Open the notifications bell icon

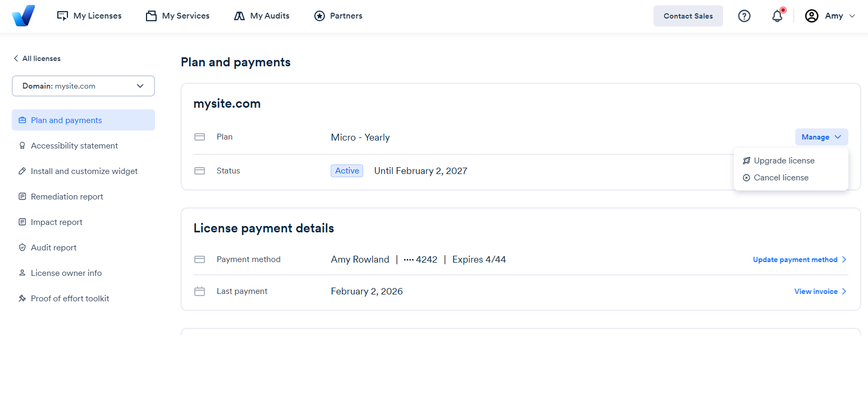(x=777, y=16)
